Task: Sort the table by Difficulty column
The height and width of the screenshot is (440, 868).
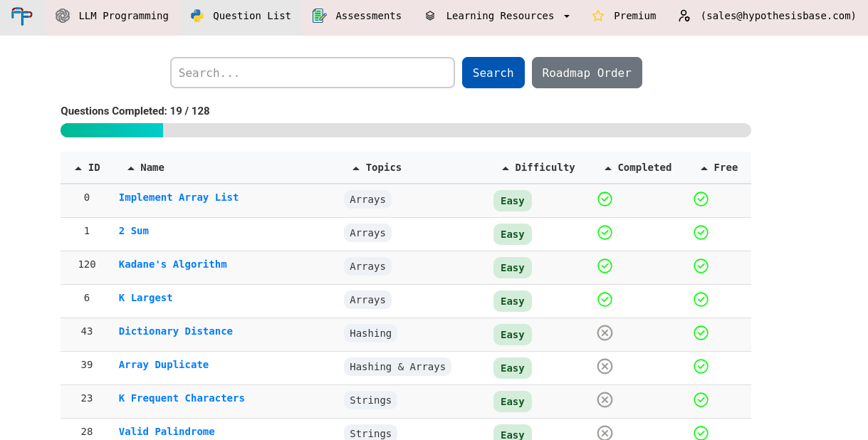Action: point(538,167)
